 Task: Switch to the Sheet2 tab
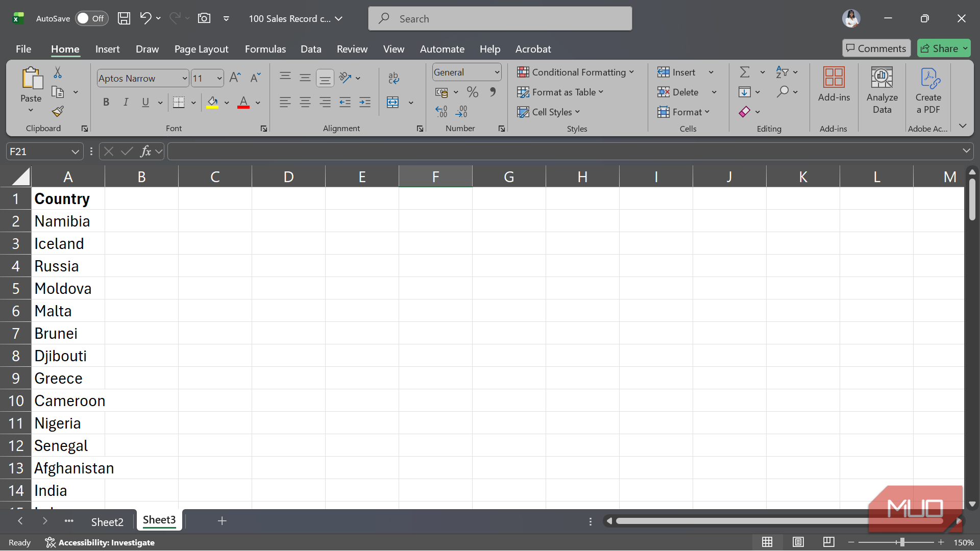[107, 522]
